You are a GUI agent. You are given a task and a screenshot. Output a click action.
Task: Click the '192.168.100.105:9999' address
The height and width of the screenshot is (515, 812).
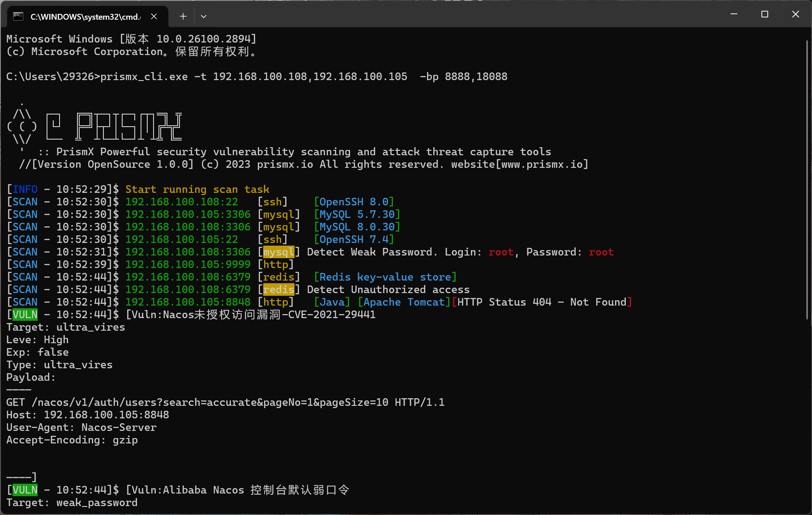[x=188, y=265]
